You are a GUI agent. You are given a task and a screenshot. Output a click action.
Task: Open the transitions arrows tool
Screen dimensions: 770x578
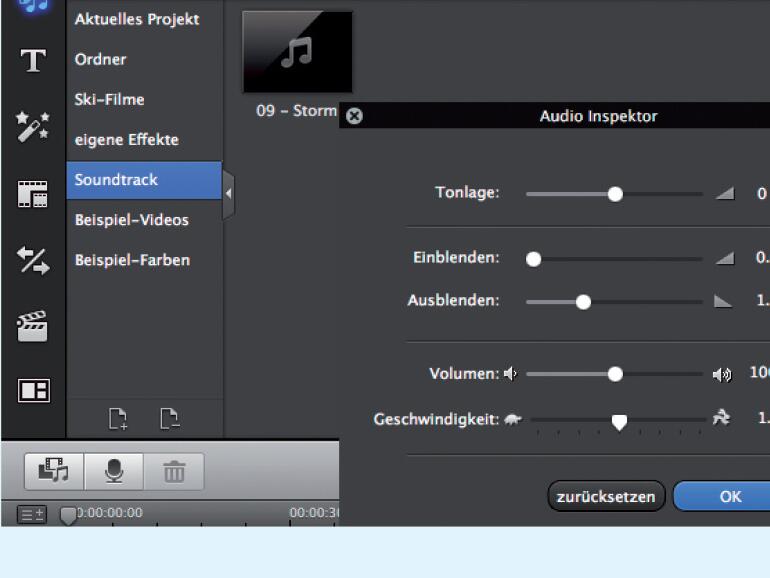[x=33, y=261]
